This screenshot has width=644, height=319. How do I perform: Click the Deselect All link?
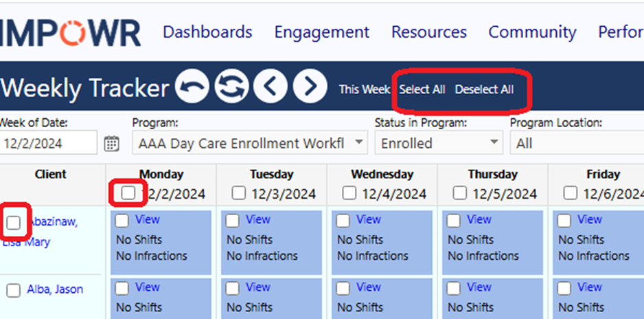click(484, 89)
